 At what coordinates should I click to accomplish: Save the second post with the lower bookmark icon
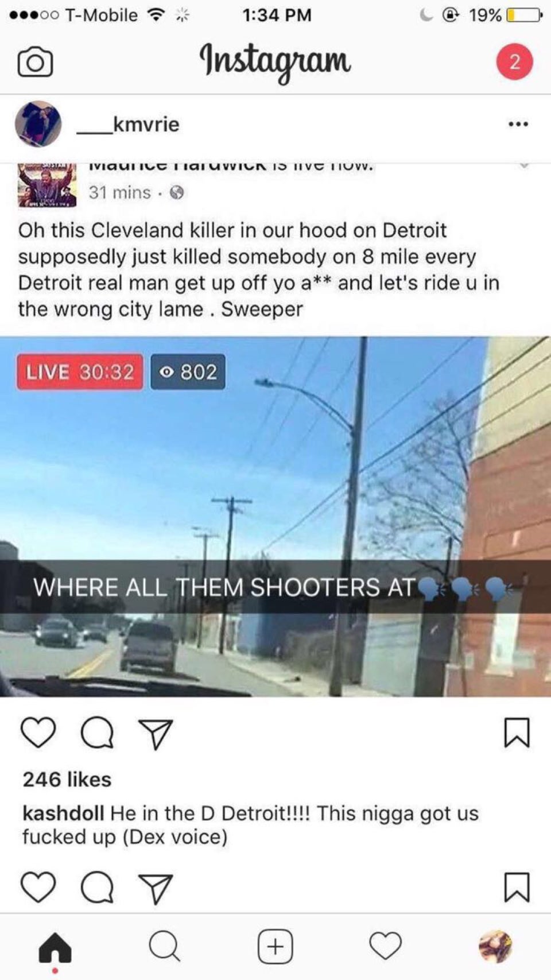[x=517, y=887]
